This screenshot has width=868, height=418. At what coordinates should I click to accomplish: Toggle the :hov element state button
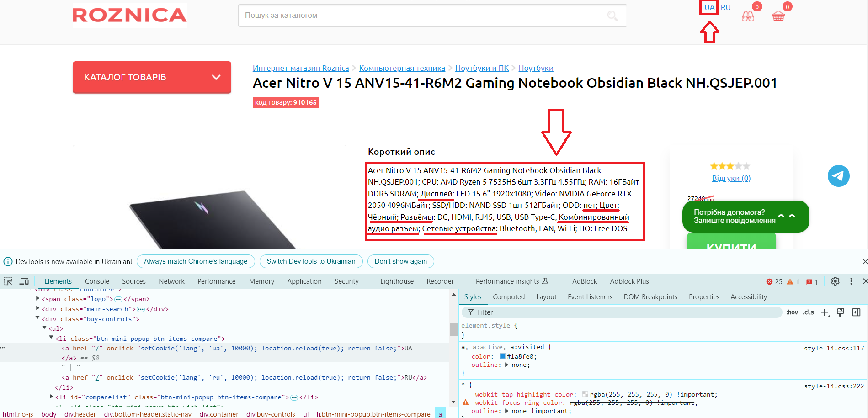click(792, 312)
